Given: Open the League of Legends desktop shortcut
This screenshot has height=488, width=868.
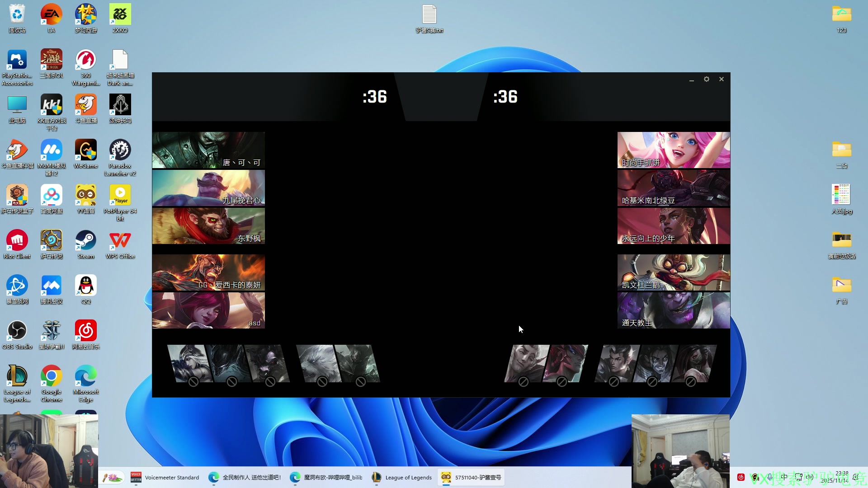Looking at the screenshot, I should 17,376.
